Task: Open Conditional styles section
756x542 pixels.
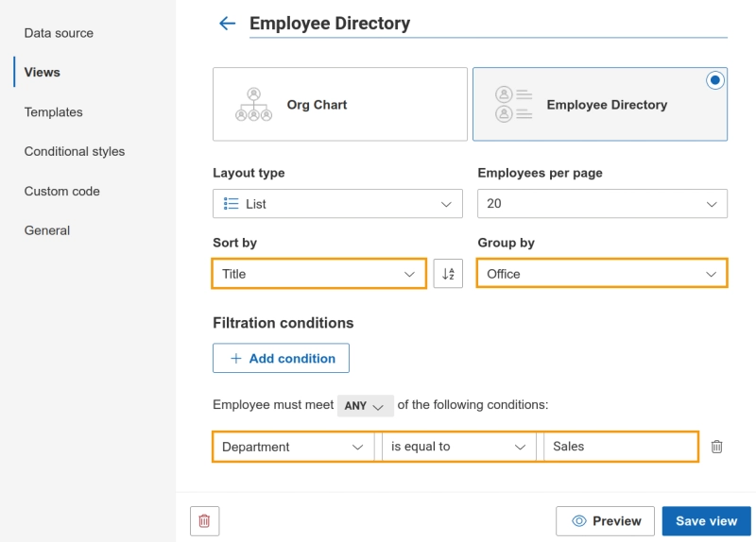Action: point(75,151)
